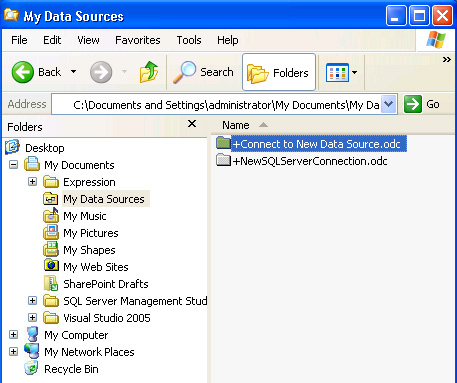Click the Recycle Bin icon

pos(31,368)
